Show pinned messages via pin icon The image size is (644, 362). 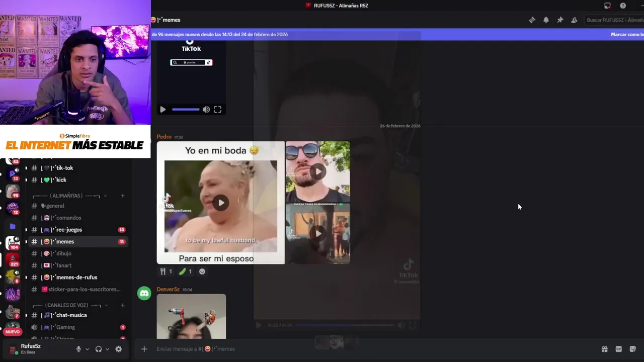click(560, 20)
